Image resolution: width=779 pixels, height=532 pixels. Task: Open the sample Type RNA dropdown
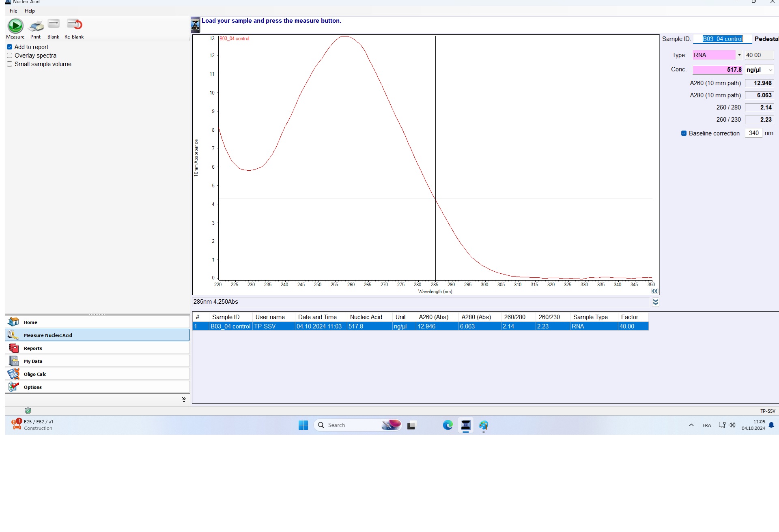click(x=739, y=55)
